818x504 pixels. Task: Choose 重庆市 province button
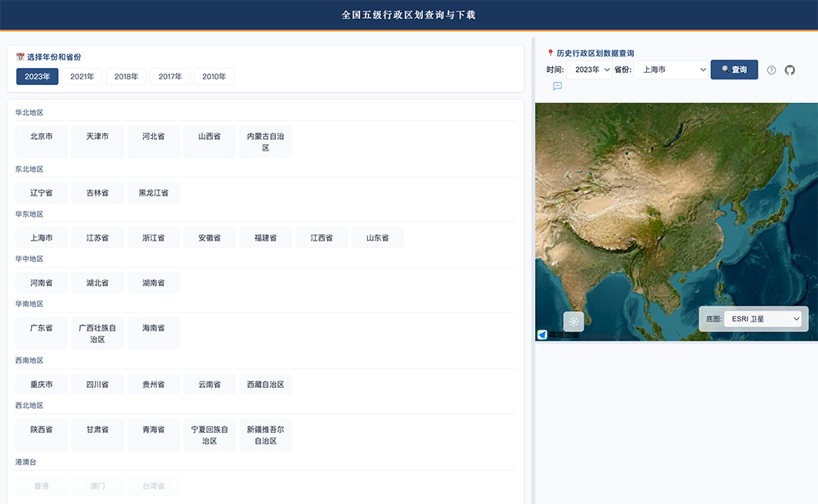41,385
